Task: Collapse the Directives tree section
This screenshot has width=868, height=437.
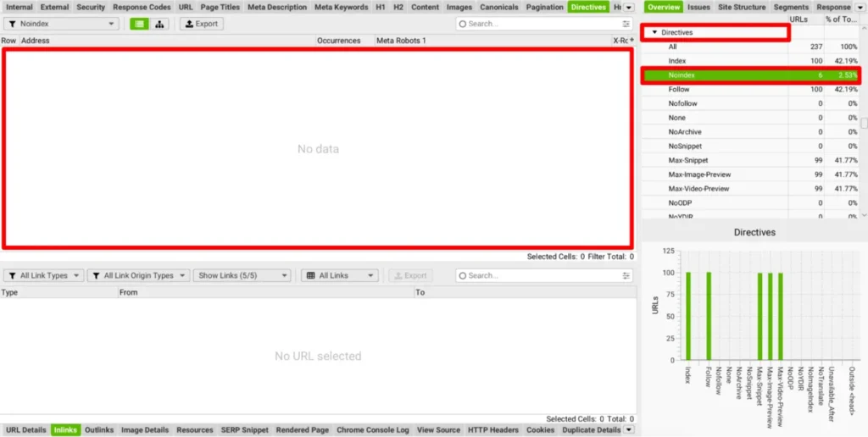Action: coord(654,32)
